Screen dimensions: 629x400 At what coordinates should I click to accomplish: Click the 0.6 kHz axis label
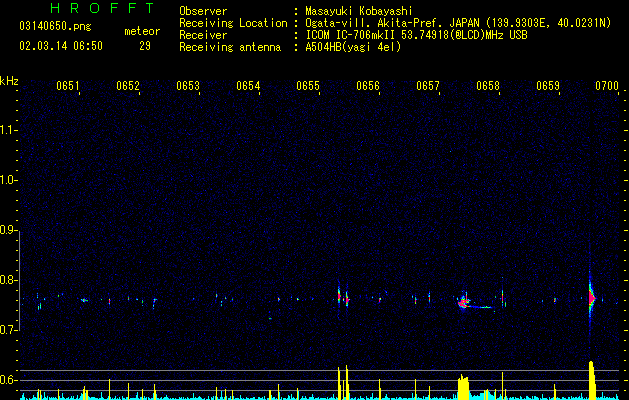pos(8,380)
